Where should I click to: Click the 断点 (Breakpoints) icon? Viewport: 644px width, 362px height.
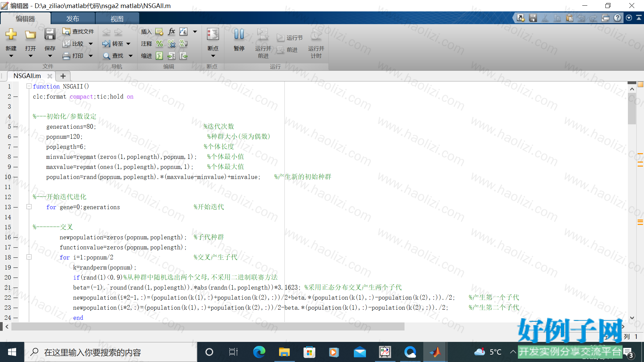tap(213, 34)
